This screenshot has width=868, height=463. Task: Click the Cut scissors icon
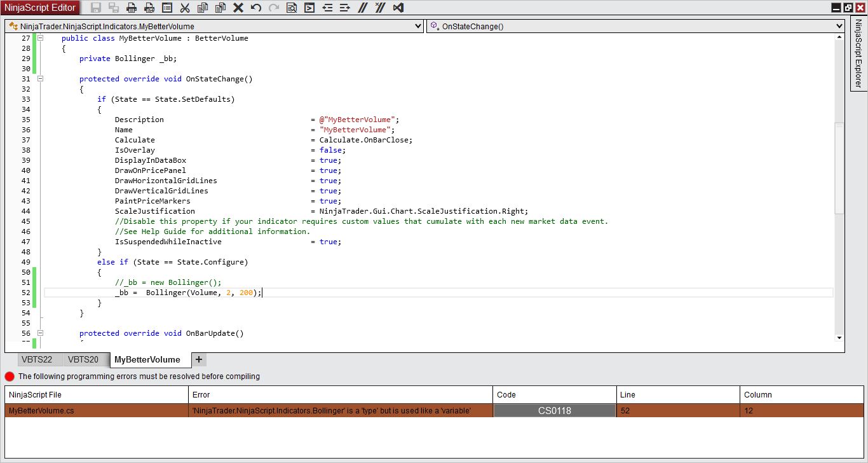[185, 8]
